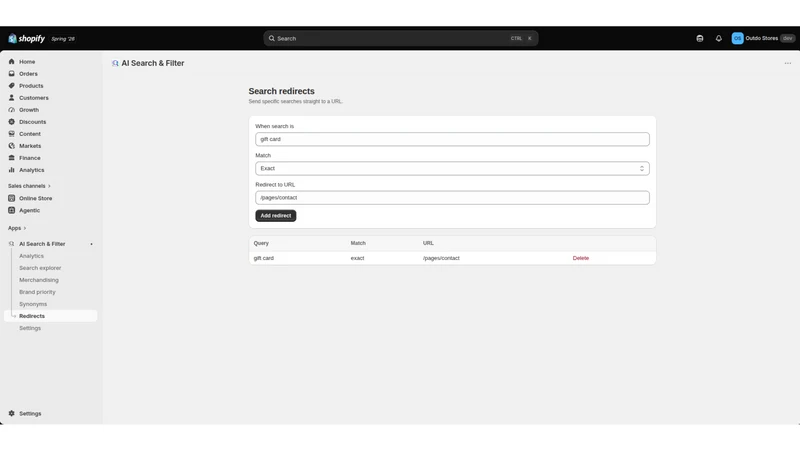
Task: Click the URL column header
Action: [428, 243]
